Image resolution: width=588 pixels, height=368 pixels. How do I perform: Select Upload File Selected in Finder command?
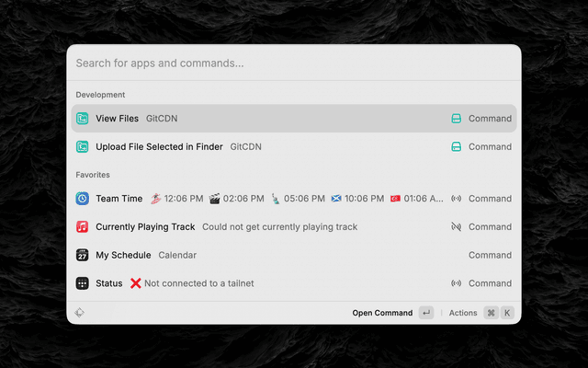pos(160,146)
